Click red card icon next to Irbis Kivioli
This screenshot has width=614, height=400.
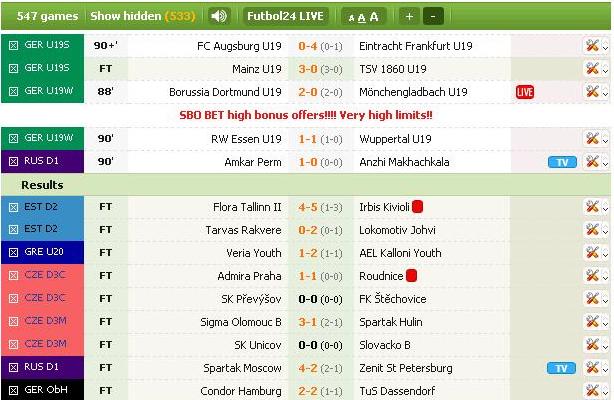pyautogui.click(x=417, y=206)
